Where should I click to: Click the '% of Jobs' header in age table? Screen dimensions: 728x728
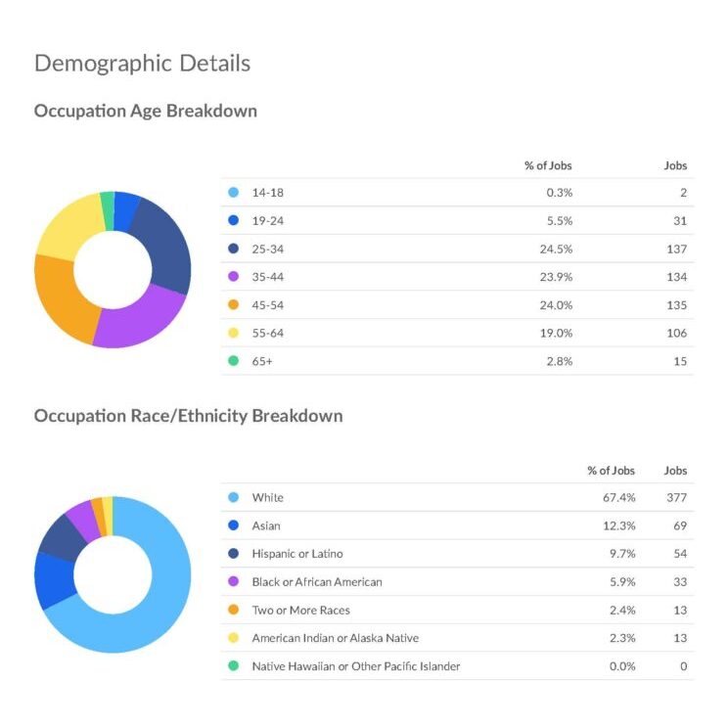coord(548,165)
